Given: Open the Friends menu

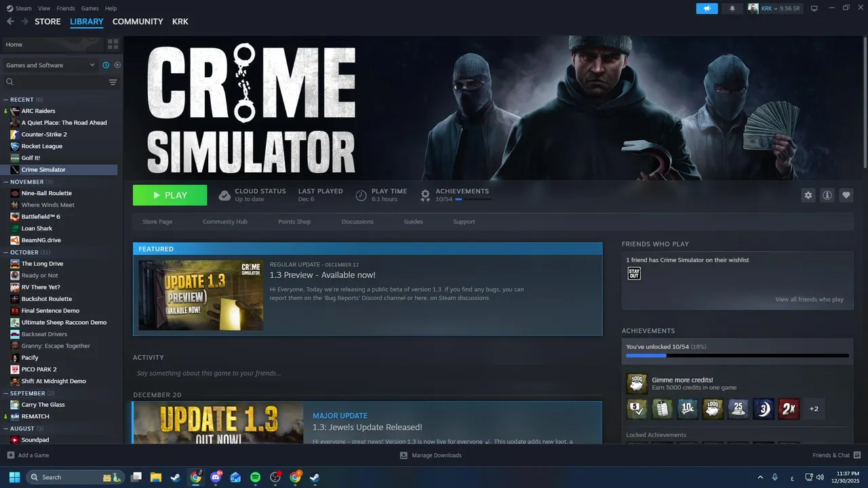Looking at the screenshot, I should (66, 8).
